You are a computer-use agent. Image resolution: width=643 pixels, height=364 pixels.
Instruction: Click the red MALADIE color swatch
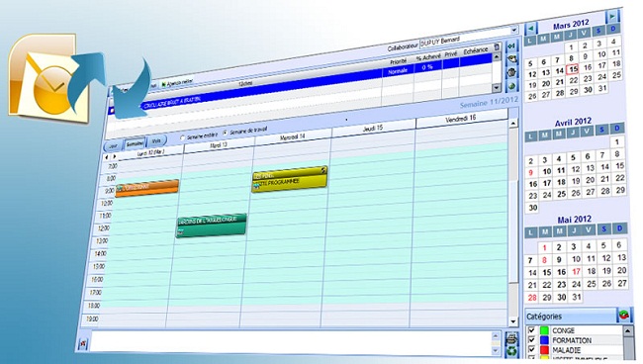click(545, 350)
